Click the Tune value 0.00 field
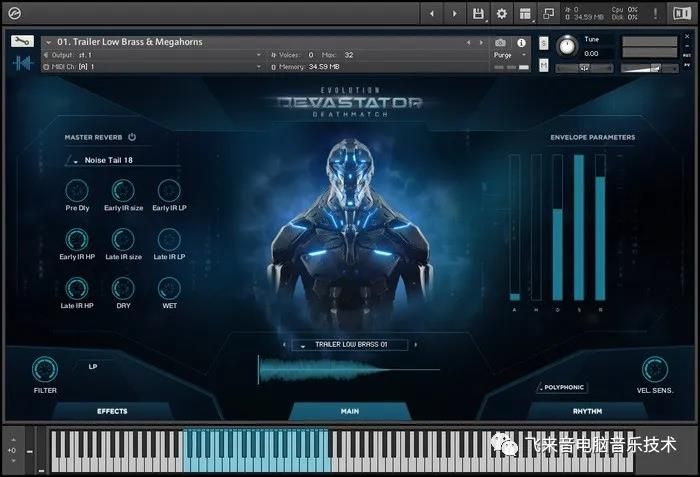The image size is (700, 477). tap(592, 54)
